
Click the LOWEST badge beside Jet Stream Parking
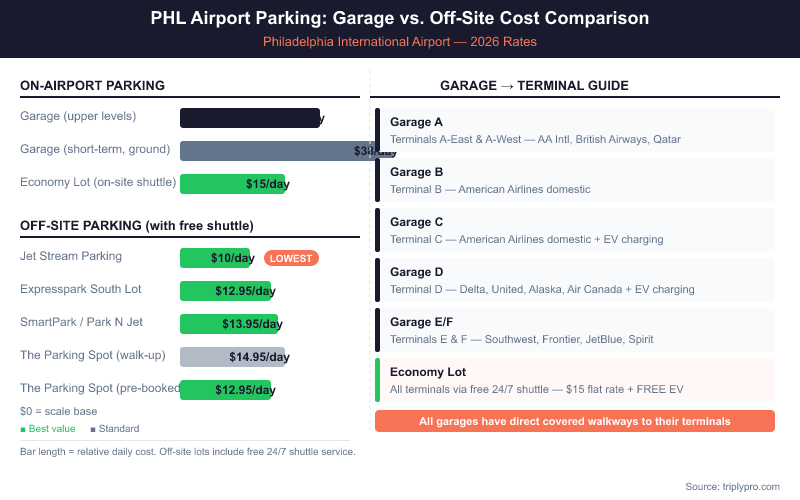pyautogui.click(x=291, y=258)
